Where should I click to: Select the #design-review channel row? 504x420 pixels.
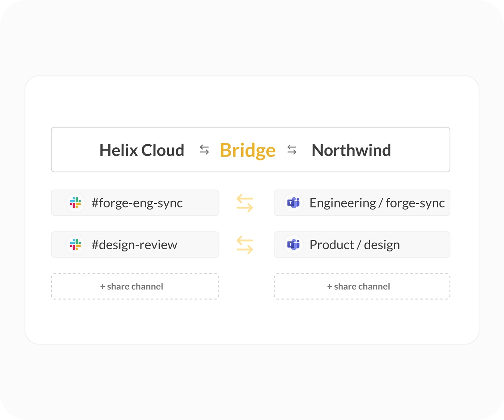tap(135, 244)
